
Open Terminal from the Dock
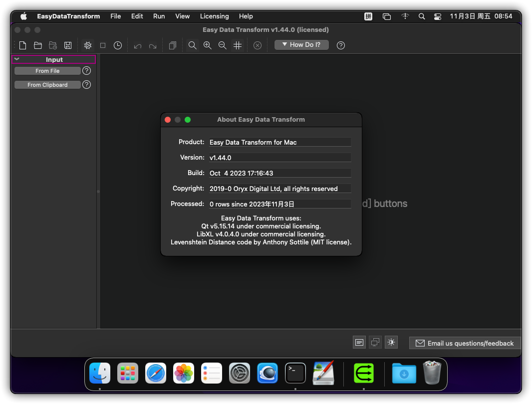[x=295, y=373]
